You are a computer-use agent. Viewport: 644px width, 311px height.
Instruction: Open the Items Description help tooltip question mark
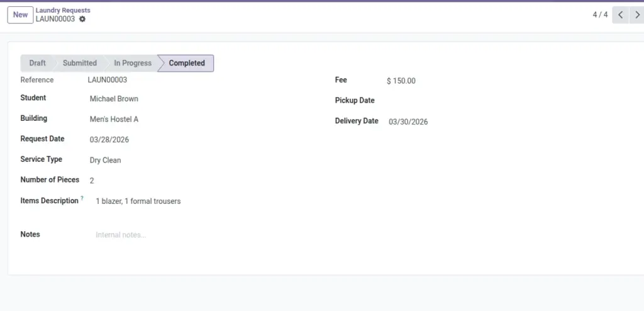click(82, 198)
